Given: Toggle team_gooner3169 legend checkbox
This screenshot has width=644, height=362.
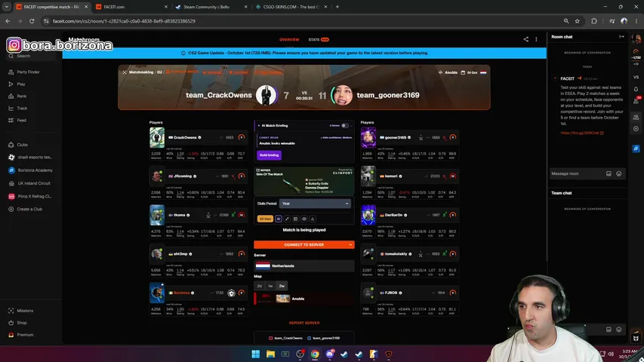Looking at the screenshot, I should coord(310,338).
